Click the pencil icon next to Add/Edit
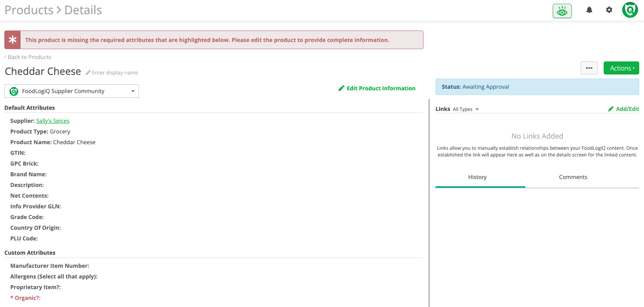This screenshot has width=644, height=307. [611, 109]
